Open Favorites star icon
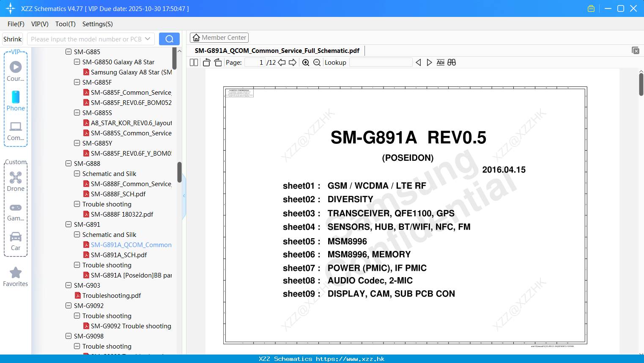Viewport: 644px width, 363px height. tap(16, 272)
